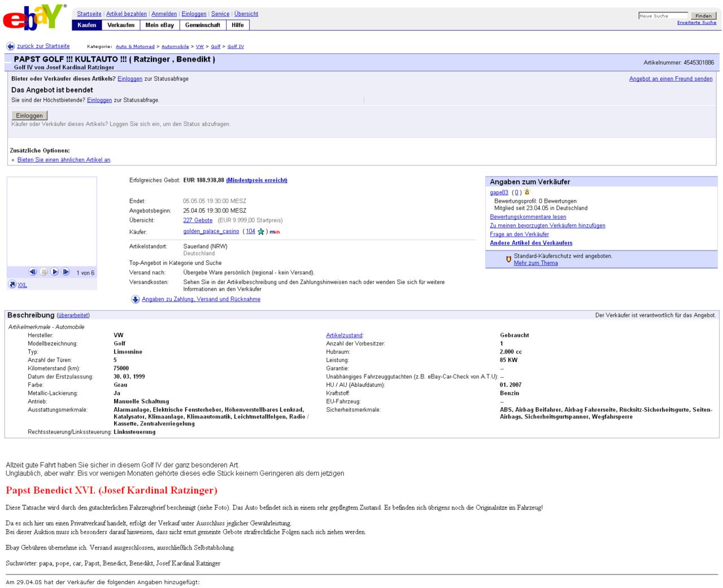The width and height of the screenshot is (723, 588).
Task: Click the new member icon beside gape83
Action: 527,192
